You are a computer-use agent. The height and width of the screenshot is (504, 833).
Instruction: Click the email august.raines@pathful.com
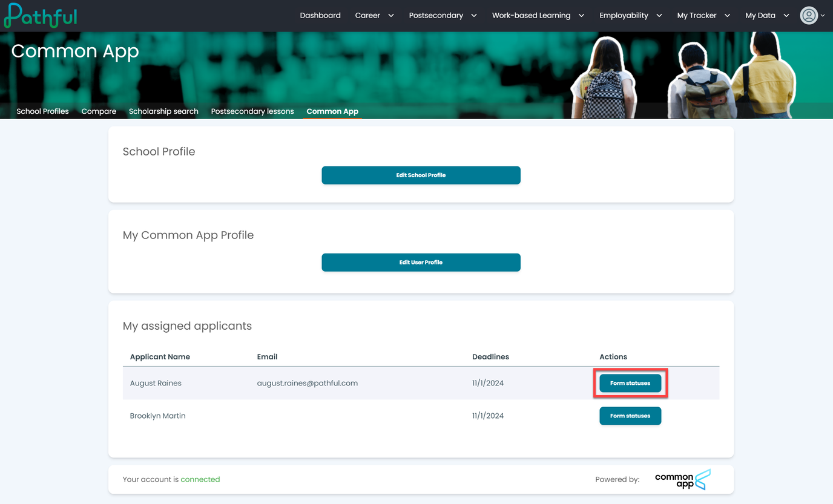pos(307,383)
